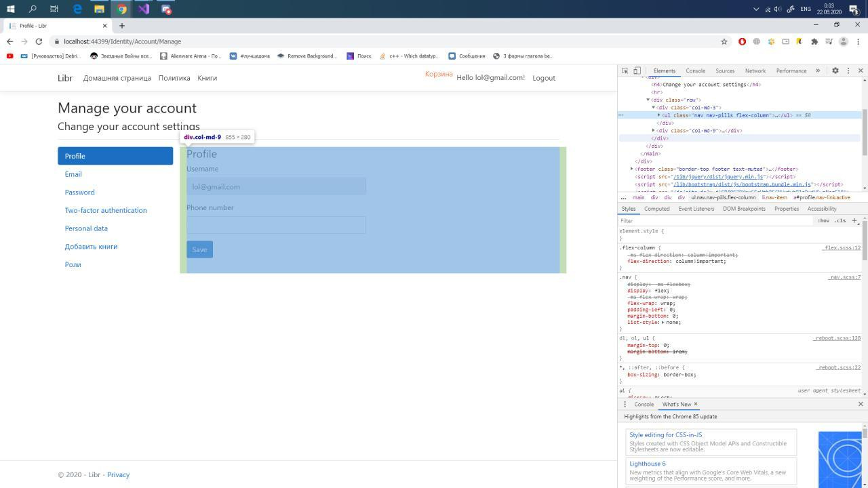Open the _flex.scss:12 source link

point(842,248)
